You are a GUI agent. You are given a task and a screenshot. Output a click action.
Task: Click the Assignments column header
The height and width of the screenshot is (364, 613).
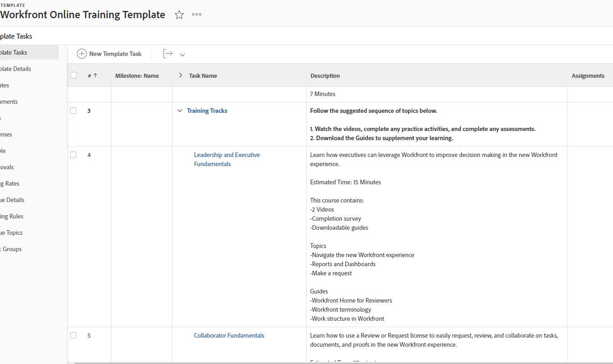588,76
